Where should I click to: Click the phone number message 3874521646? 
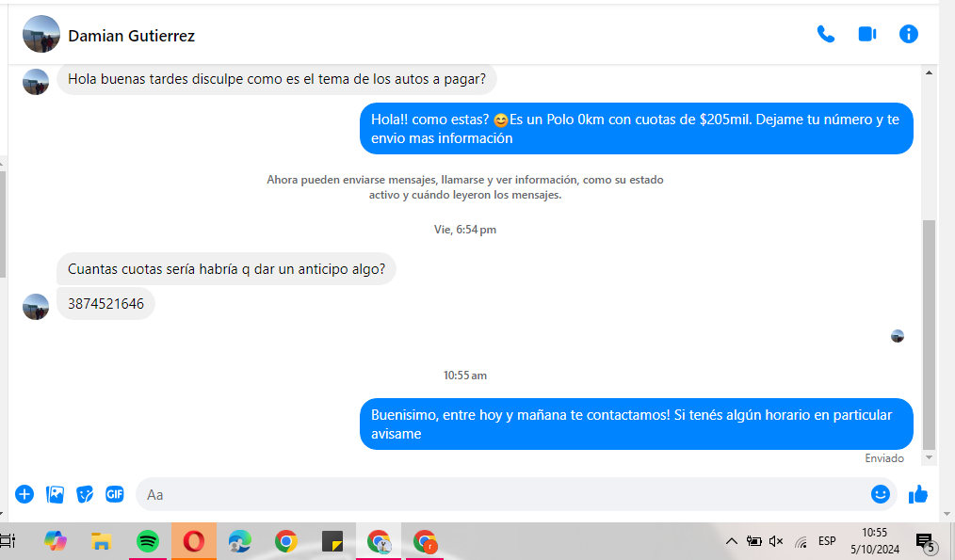[106, 304]
